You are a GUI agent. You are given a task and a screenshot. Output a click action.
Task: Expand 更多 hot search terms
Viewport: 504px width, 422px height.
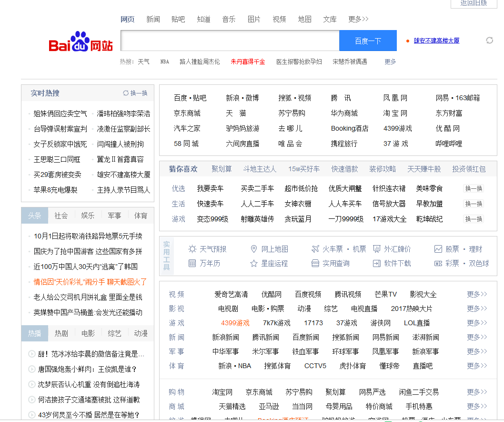[390, 62]
